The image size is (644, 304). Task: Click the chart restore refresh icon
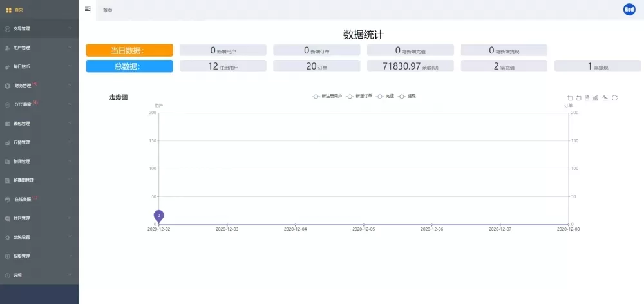[614, 98]
